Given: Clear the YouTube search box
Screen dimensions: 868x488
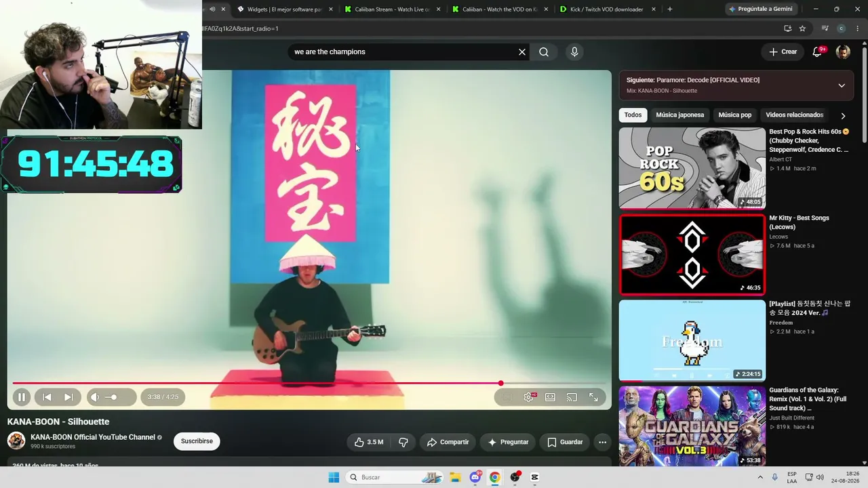Looking at the screenshot, I should tap(522, 52).
